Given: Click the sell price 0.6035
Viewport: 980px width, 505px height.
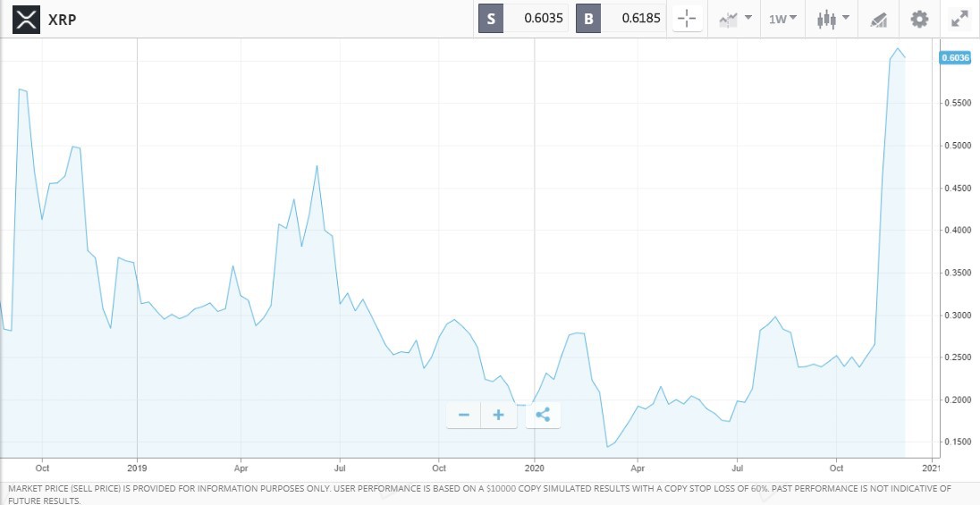Looking at the screenshot, I should click(542, 19).
